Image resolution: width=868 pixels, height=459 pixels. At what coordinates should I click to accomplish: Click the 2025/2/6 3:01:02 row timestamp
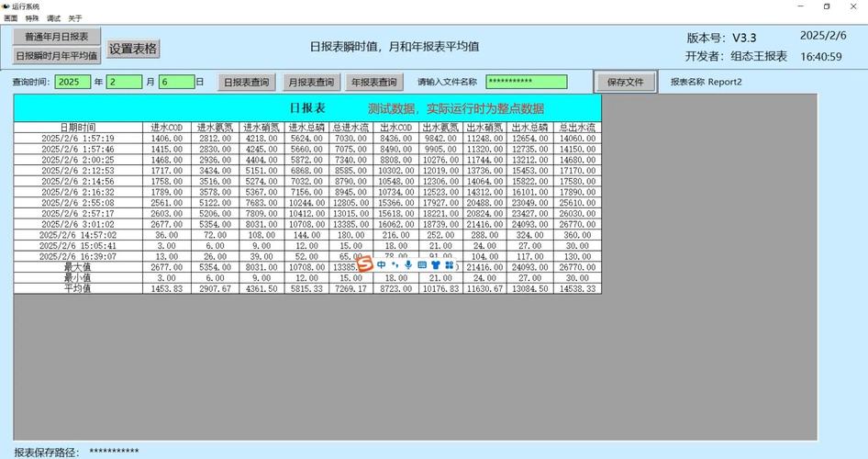point(78,224)
